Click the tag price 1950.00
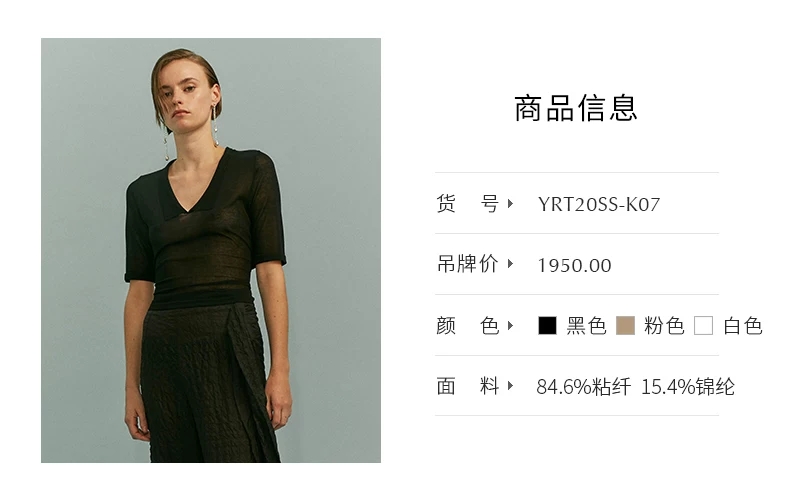790x484 pixels. (x=574, y=265)
